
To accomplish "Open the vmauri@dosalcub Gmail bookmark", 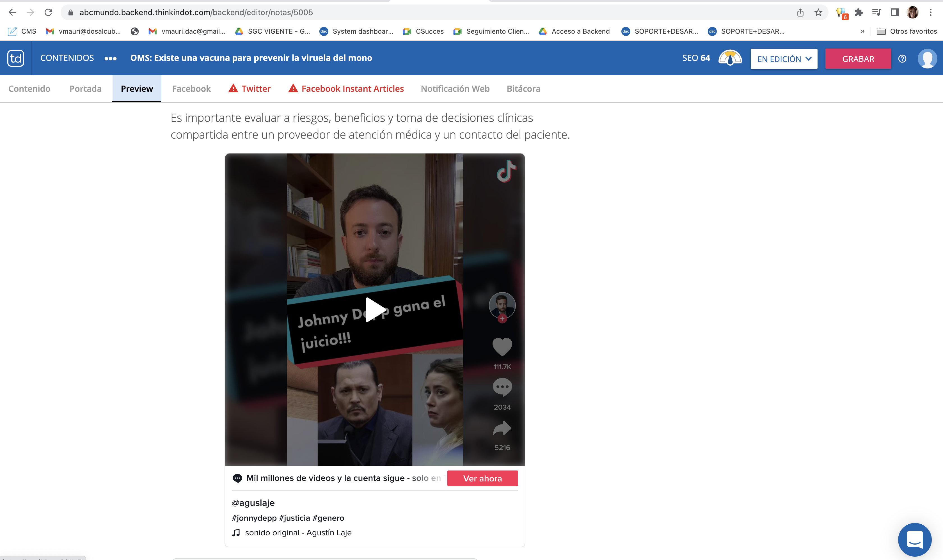I will pos(83,31).
